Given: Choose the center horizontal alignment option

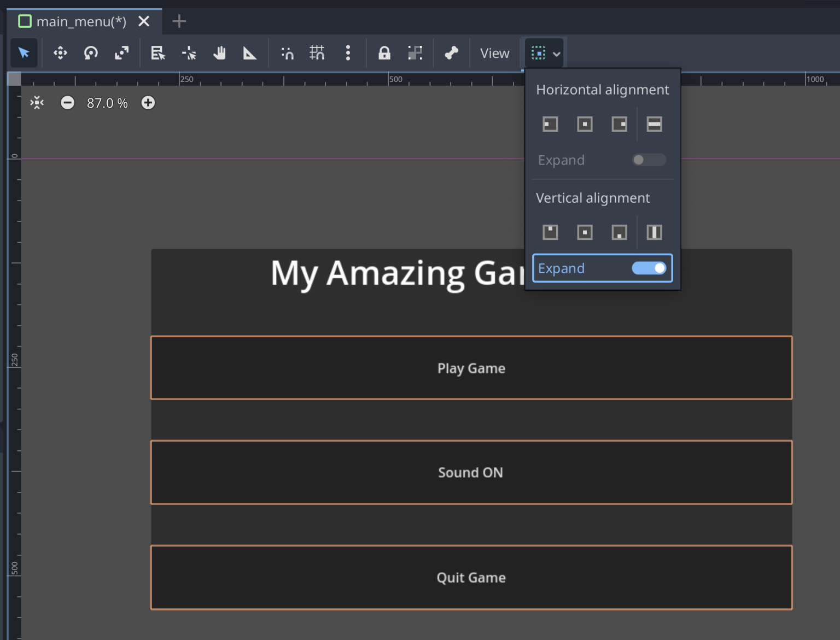Looking at the screenshot, I should point(585,124).
